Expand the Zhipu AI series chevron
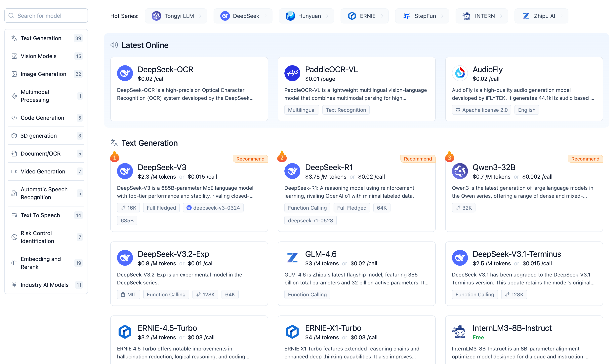Viewport: 615px width, 364px height. pos(561,16)
